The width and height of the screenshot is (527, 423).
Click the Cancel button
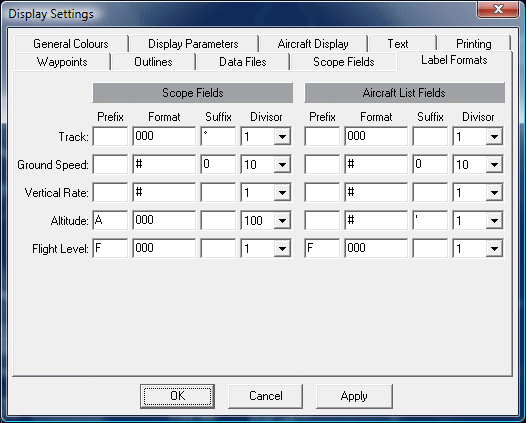(266, 396)
